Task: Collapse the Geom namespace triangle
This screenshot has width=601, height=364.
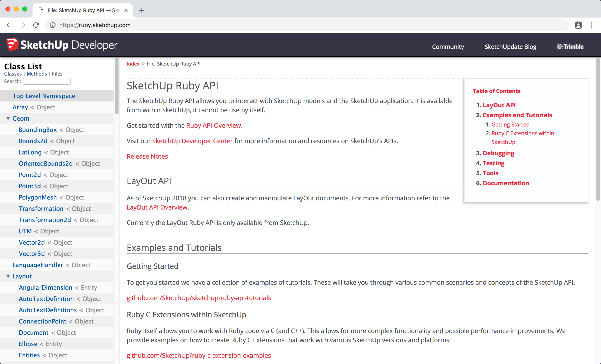Action: click(x=8, y=118)
